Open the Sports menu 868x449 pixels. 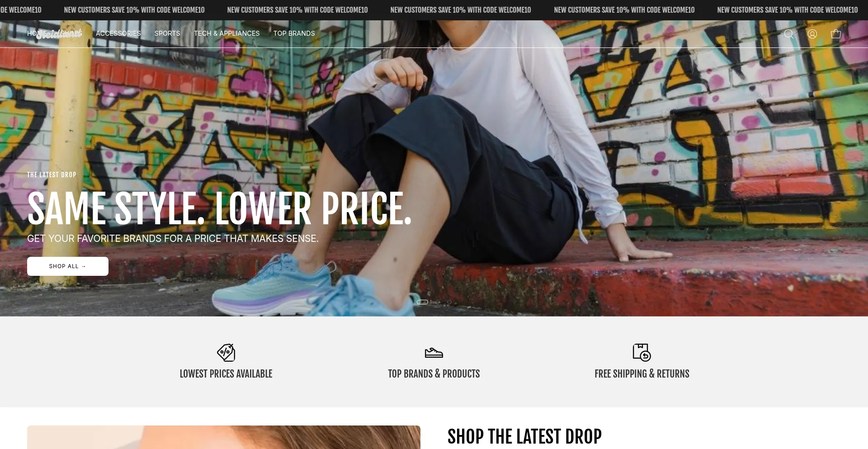pos(167,33)
